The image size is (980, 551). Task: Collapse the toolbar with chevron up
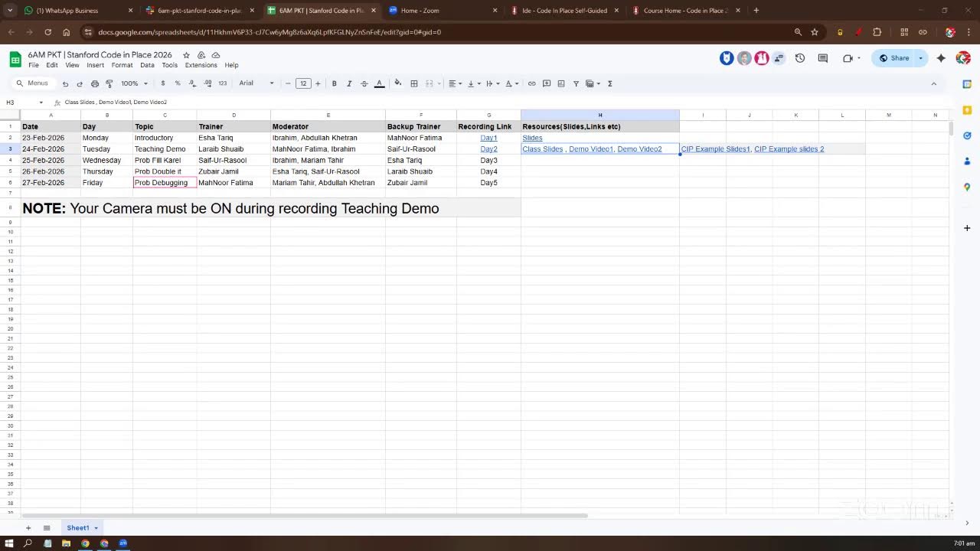coord(934,83)
